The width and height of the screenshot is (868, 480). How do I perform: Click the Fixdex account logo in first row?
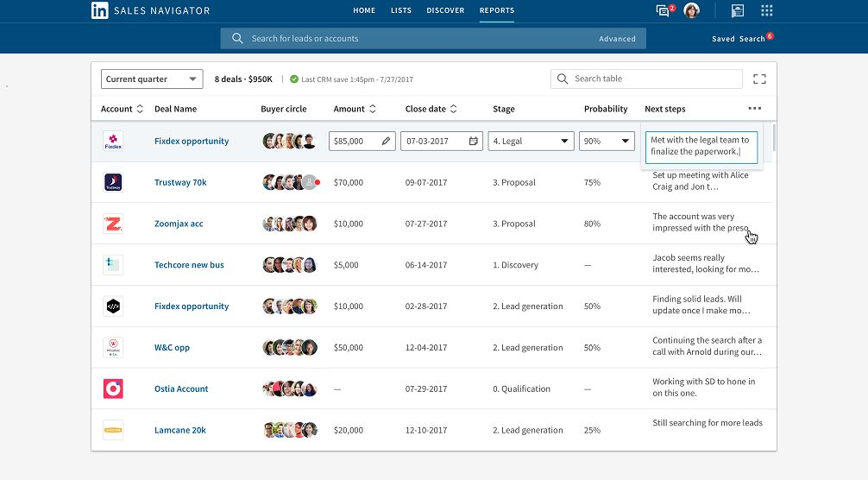click(x=113, y=141)
